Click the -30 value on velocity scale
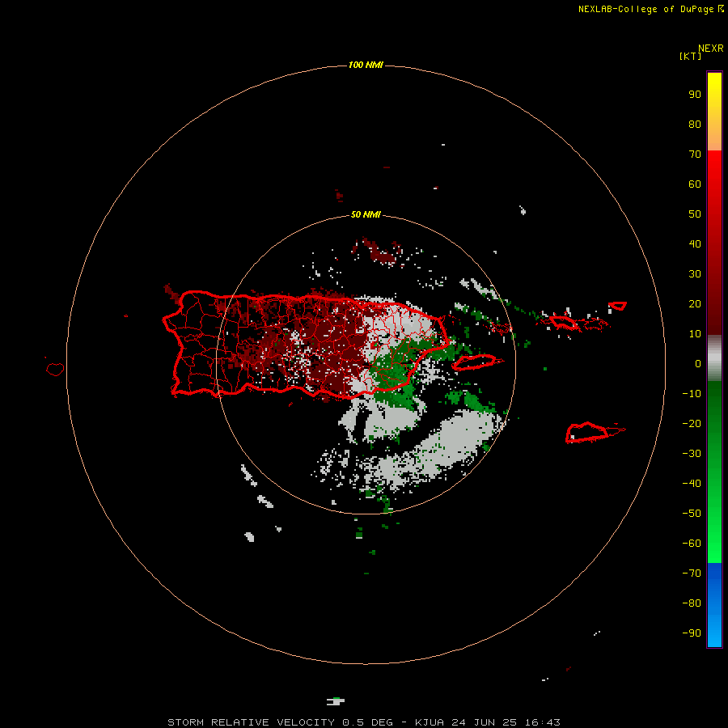Viewport: 728px width, 728px height. tap(692, 454)
